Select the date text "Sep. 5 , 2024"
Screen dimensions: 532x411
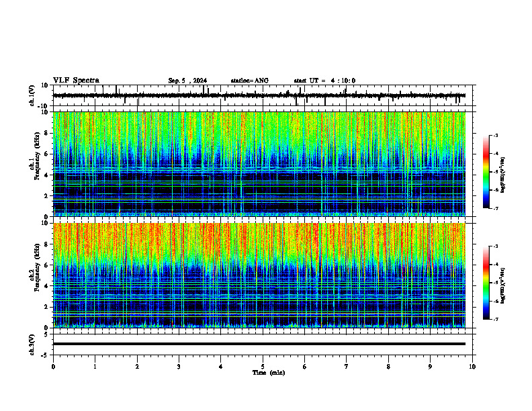tap(187, 81)
